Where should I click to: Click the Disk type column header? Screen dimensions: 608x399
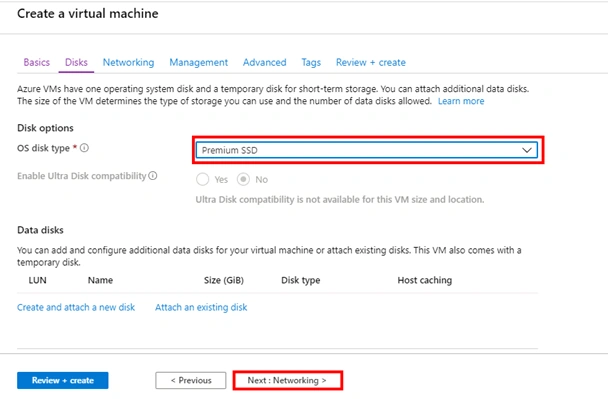click(x=301, y=280)
